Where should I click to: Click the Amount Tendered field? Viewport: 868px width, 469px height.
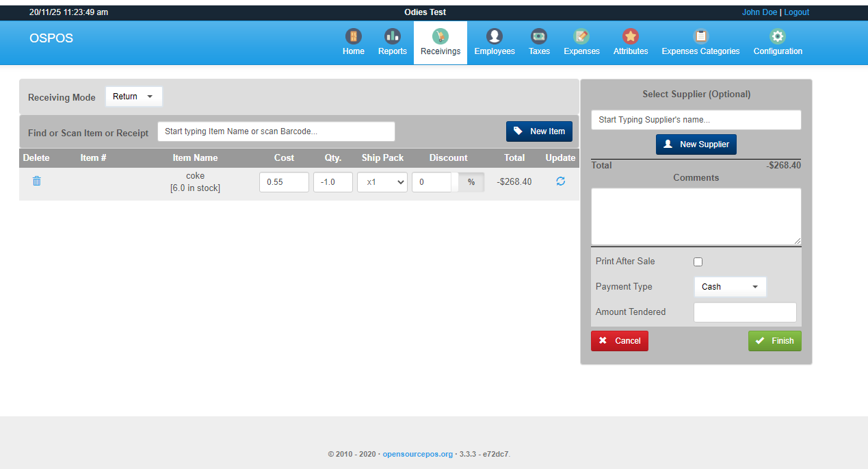[745, 312]
